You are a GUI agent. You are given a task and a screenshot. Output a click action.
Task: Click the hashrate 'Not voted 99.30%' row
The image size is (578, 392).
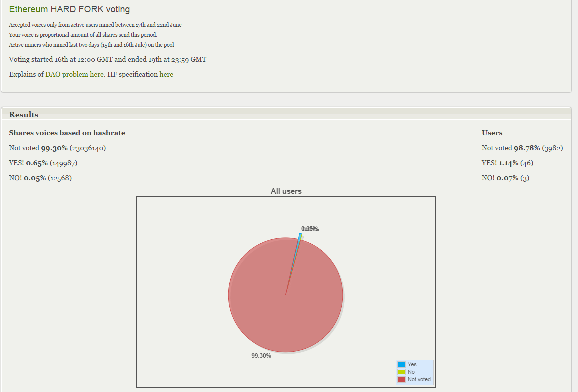pos(57,148)
